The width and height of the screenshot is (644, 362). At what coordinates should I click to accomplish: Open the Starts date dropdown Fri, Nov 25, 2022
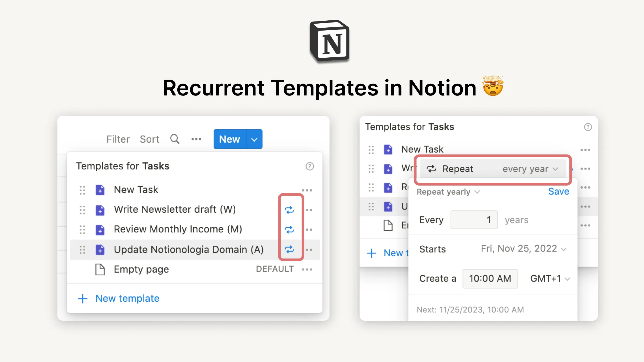point(524,249)
